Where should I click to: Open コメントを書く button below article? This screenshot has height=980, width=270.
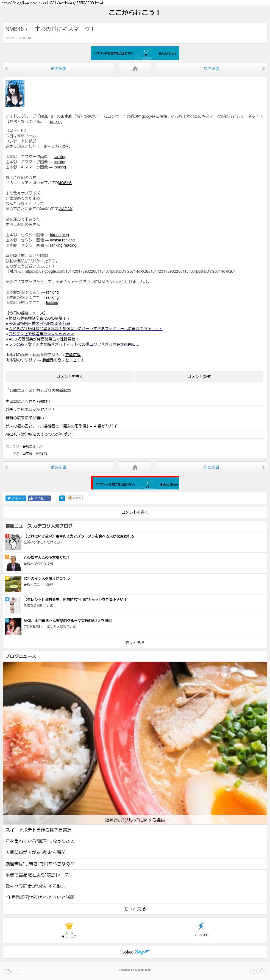coord(70,376)
